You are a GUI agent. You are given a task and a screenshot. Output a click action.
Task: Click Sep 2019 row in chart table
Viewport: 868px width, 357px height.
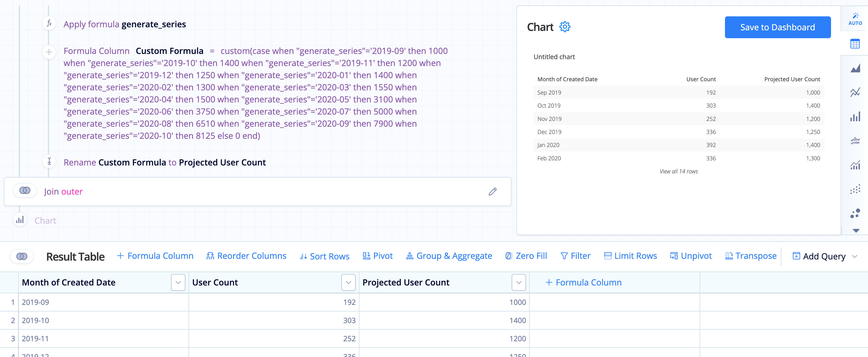click(x=678, y=92)
